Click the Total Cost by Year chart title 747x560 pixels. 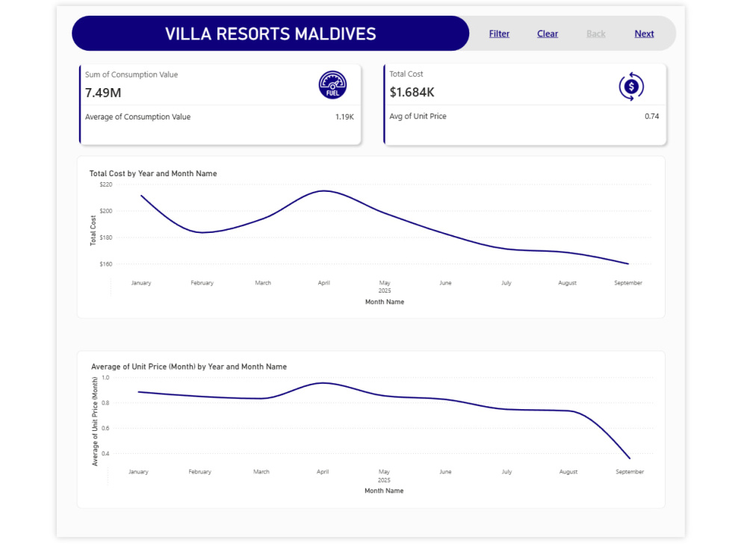click(x=153, y=174)
